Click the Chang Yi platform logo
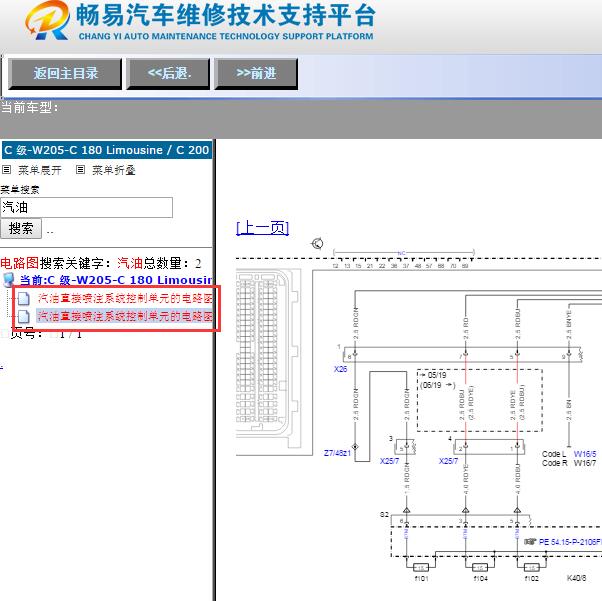Viewport: 602px width, 601px height. pyautogui.click(x=48, y=20)
